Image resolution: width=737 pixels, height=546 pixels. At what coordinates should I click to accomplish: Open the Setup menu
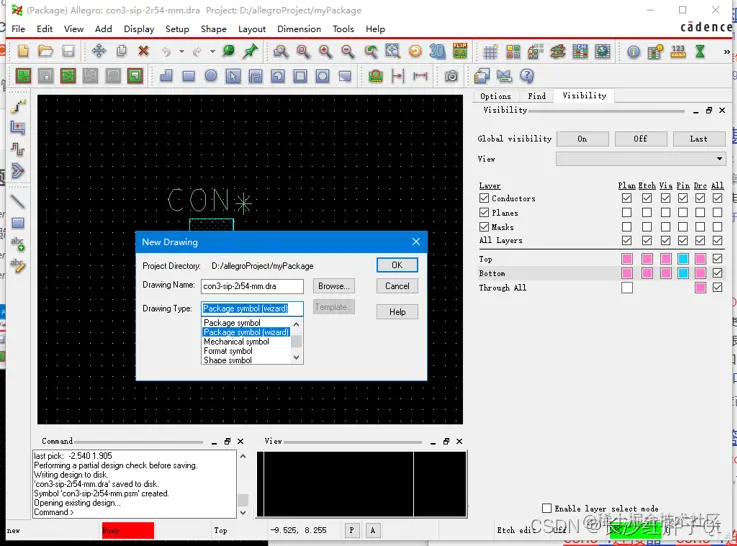[177, 29]
